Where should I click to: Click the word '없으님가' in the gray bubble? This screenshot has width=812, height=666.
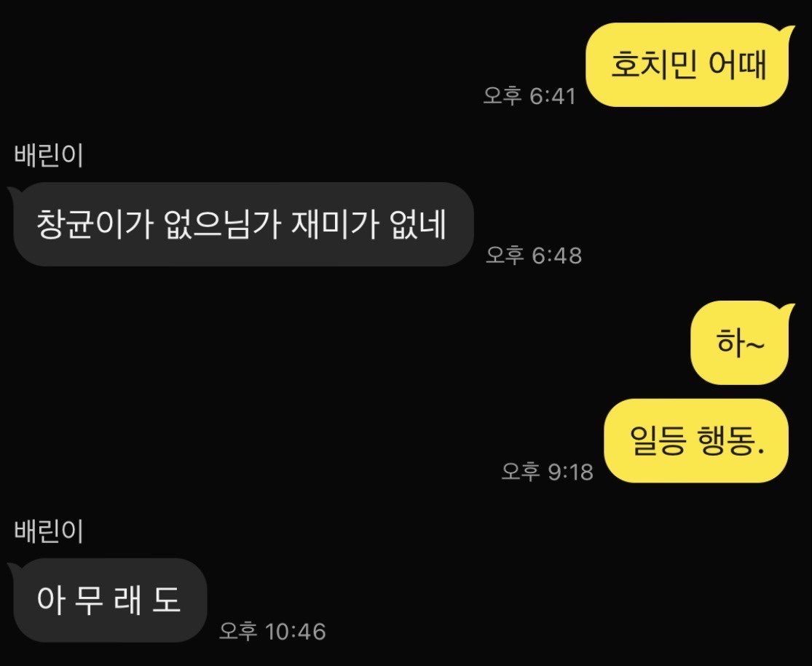click(x=223, y=224)
